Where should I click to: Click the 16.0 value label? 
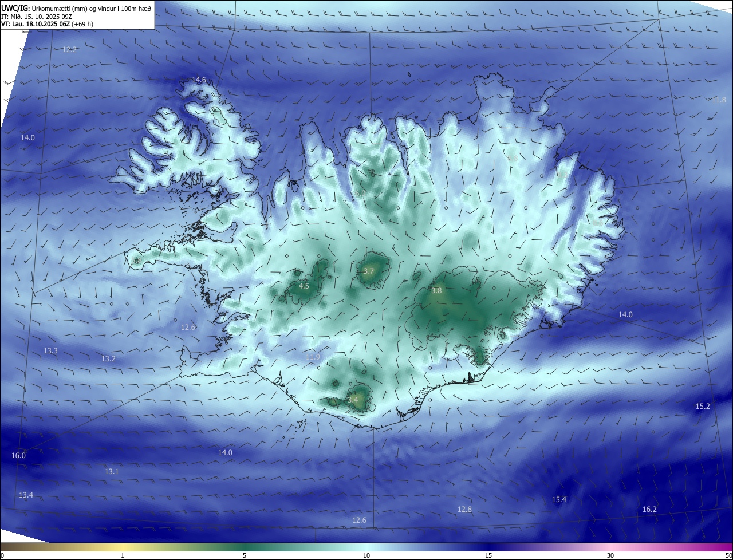18,455
